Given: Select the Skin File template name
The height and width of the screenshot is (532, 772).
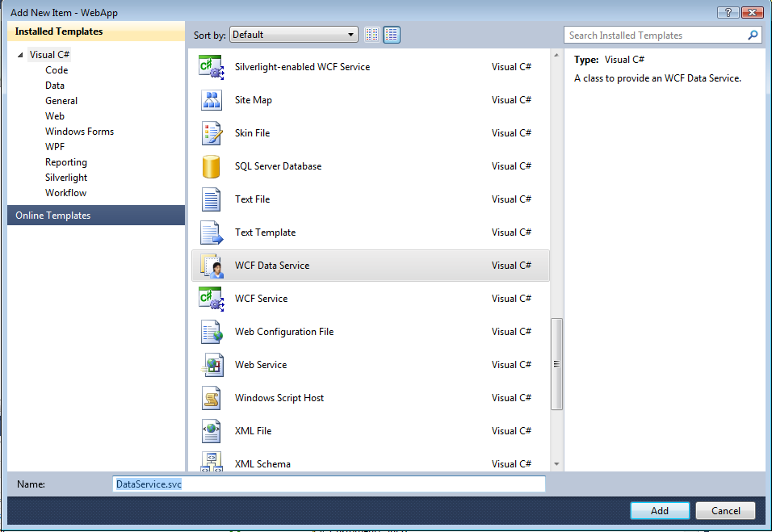Looking at the screenshot, I should (252, 133).
